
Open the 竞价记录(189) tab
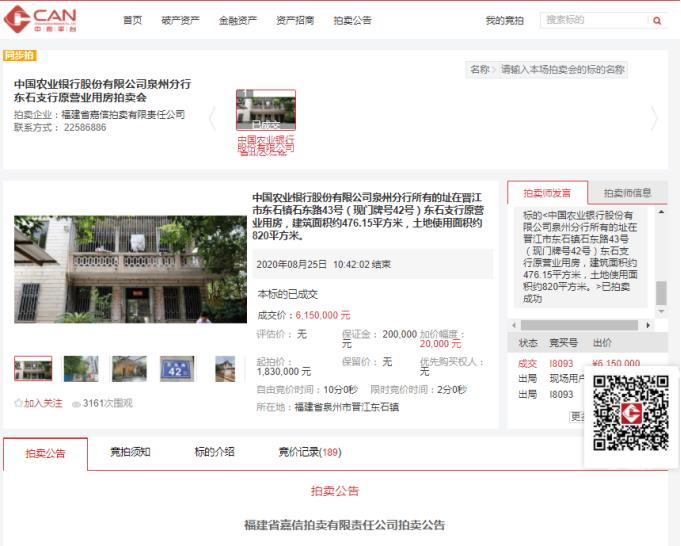[x=310, y=452]
